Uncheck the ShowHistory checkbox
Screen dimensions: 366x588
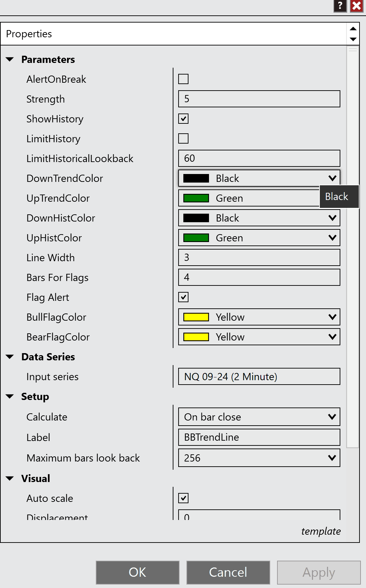[x=183, y=119]
